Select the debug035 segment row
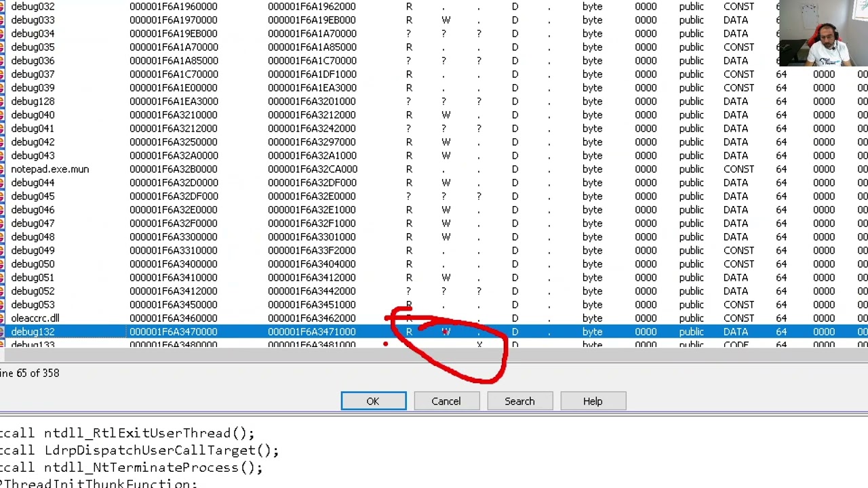 coord(434,47)
